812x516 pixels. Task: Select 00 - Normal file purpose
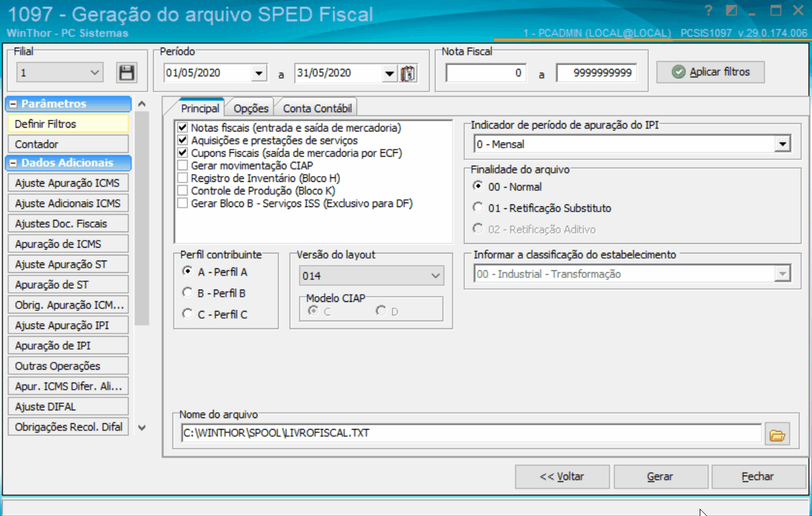(x=478, y=186)
